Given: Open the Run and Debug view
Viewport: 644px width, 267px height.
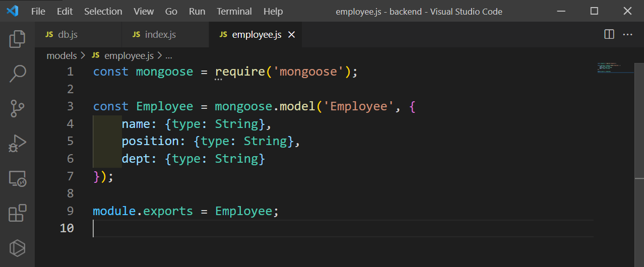Looking at the screenshot, I should (x=17, y=143).
